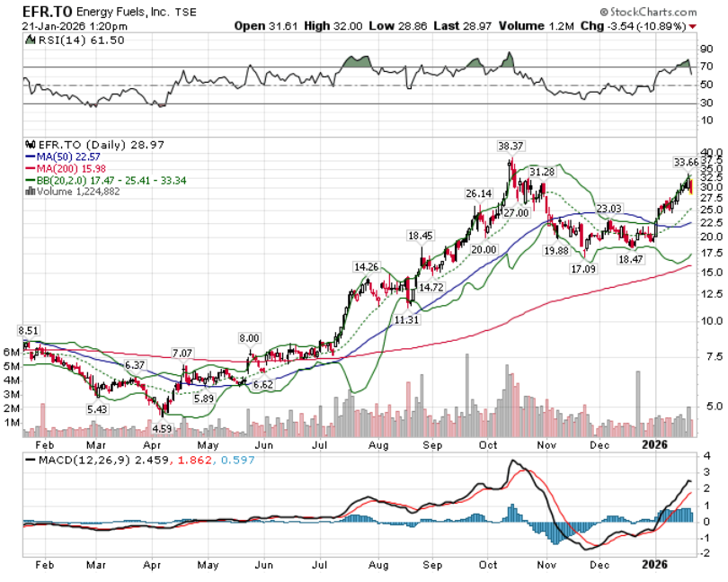The width and height of the screenshot is (728, 582).
Task: Click the 4.59 lowest price label
Action: coord(162,428)
